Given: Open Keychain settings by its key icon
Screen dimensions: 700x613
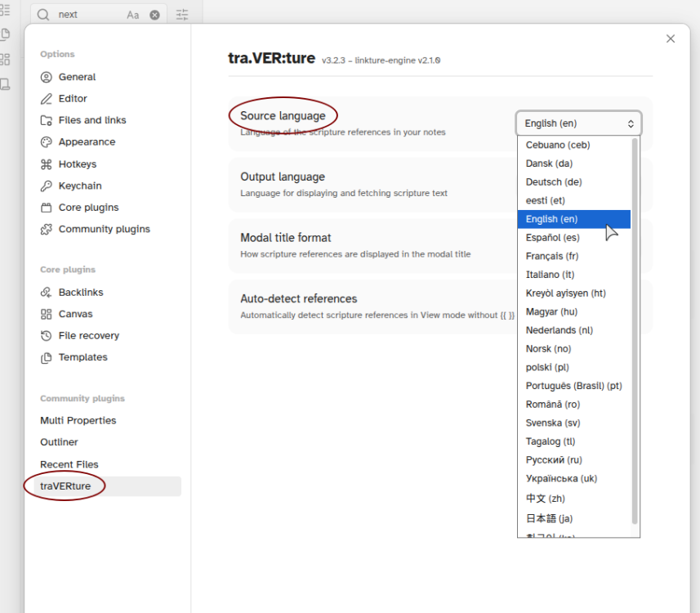Looking at the screenshot, I should (x=46, y=186).
